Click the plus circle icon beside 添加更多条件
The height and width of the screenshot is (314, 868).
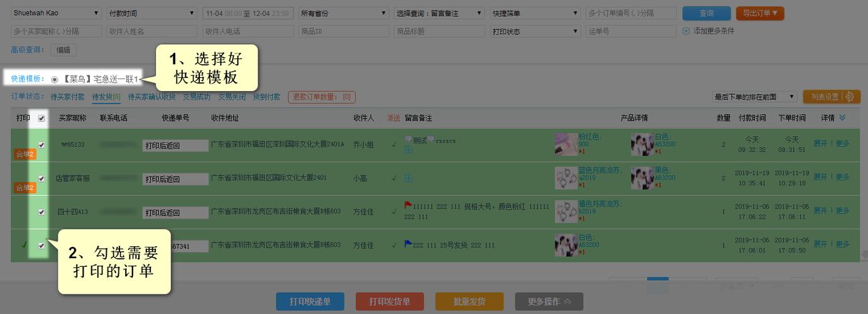click(x=686, y=31)
